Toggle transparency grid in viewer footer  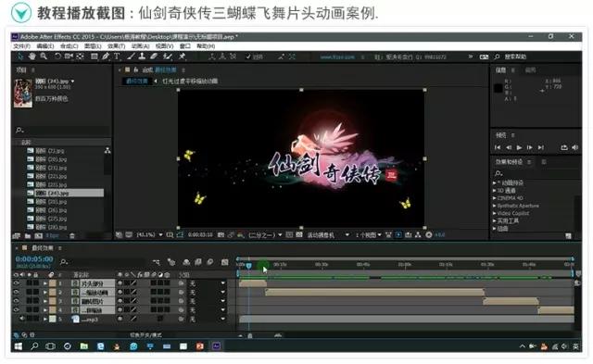tap(298, 235)
